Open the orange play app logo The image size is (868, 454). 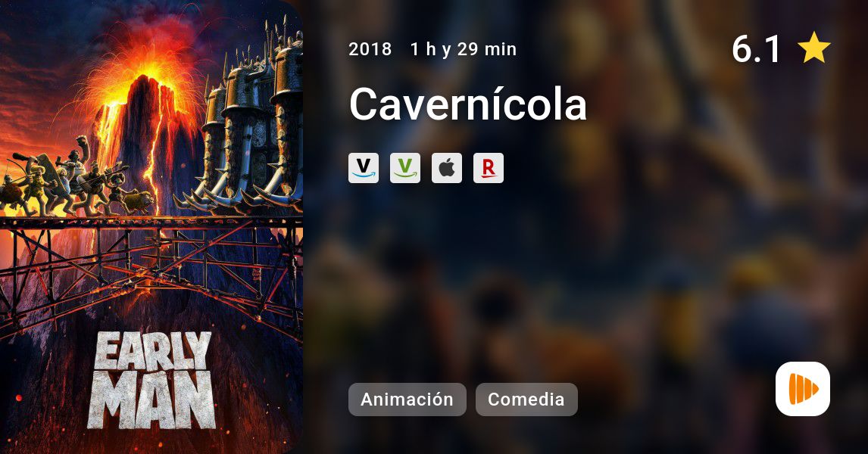click(803, 389)
